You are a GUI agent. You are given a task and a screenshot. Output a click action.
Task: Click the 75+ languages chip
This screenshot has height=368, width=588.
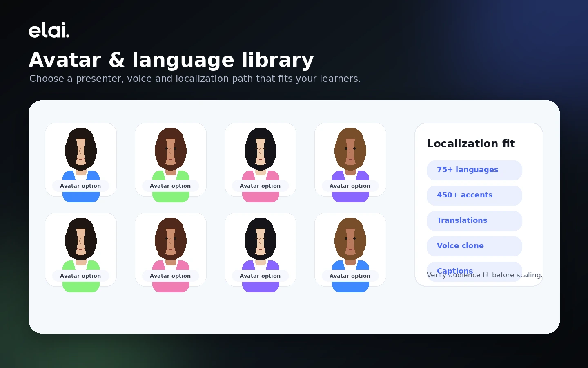474,170
